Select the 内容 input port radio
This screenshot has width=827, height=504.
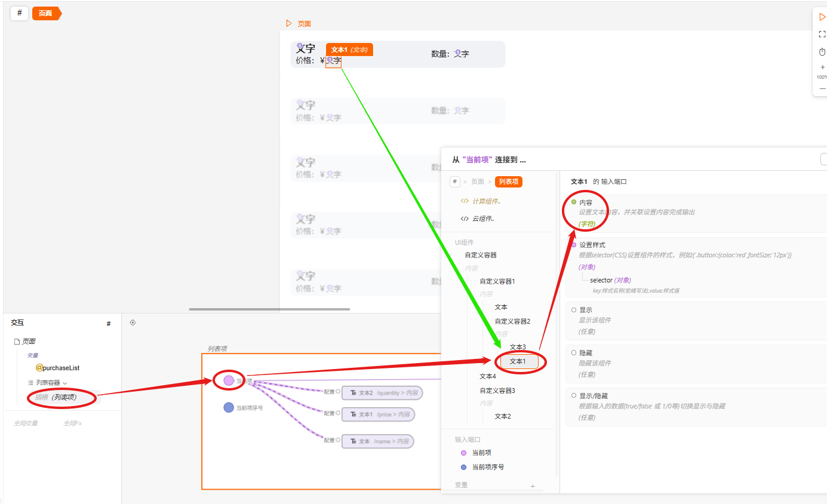click(574, 202)
